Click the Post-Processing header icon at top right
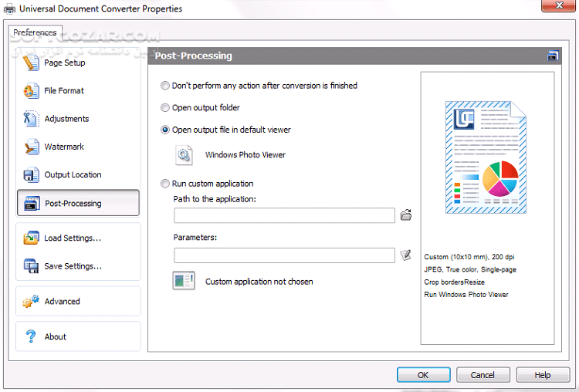Viewport: 579px width, 392px height. [x=553, y=56]
